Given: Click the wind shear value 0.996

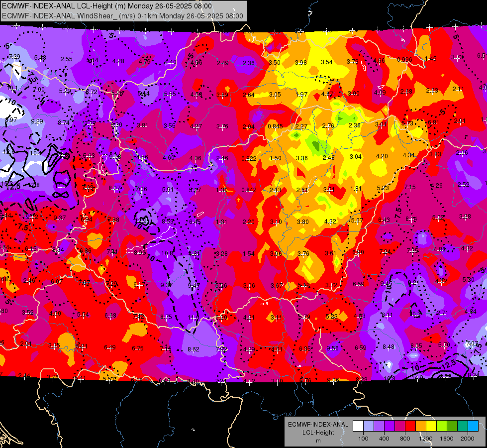Looking at the screenshot, I should point(405,60).
